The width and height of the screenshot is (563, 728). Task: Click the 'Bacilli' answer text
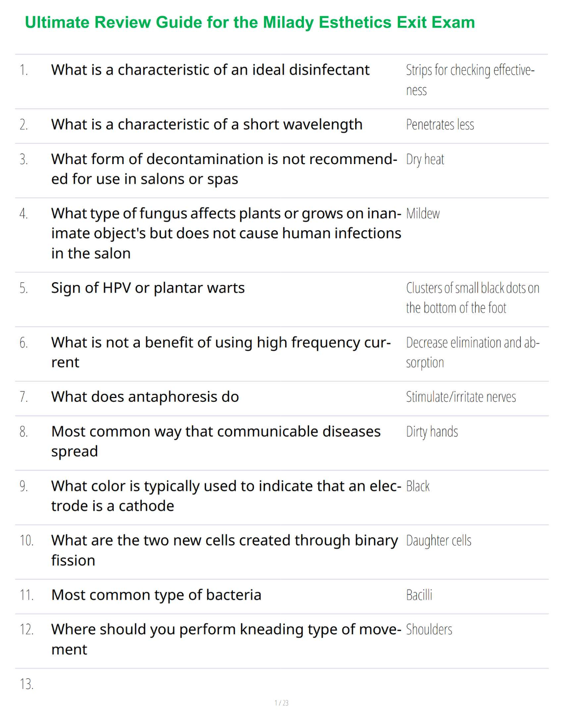click(x=419, y=595)
